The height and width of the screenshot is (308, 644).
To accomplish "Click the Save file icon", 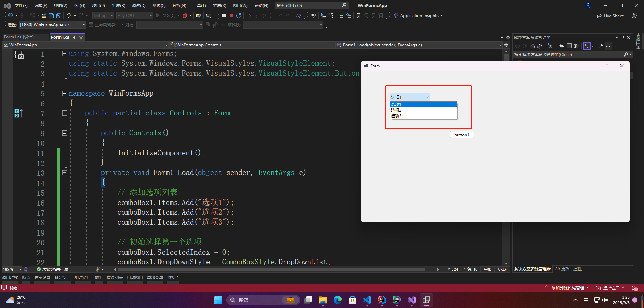I will coord(51,16).
